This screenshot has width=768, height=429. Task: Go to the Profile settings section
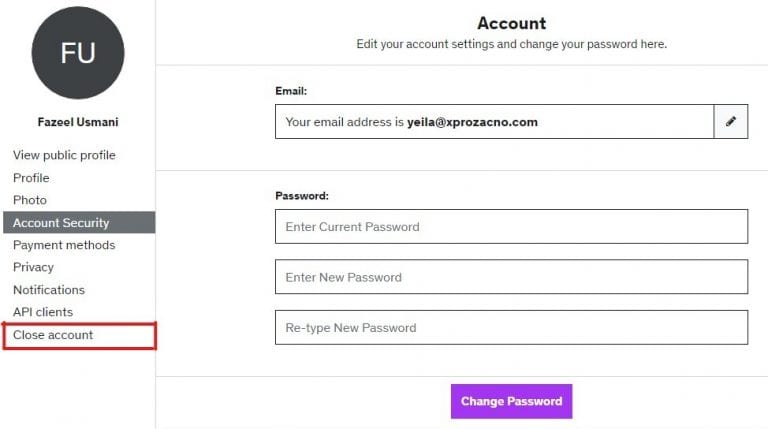(31, 178)
